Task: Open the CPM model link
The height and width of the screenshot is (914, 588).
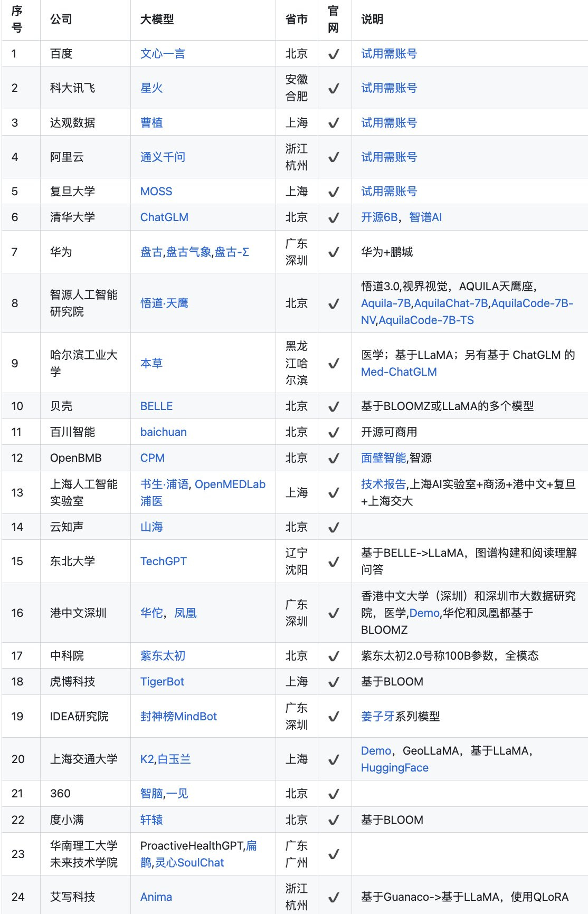Action: [x=153, y=458]
